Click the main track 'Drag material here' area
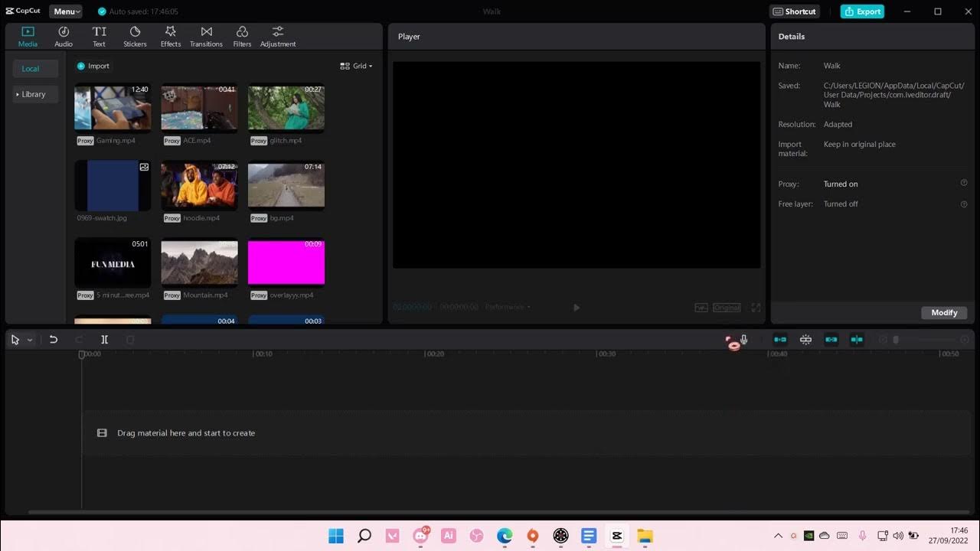Screen dimensions: 980x551 click(526, 433)
